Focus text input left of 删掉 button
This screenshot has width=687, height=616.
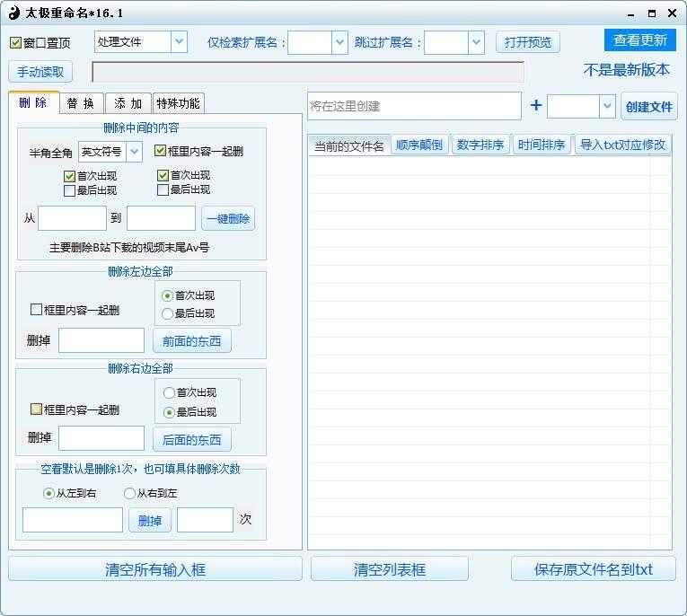click(x=73, y=520)
